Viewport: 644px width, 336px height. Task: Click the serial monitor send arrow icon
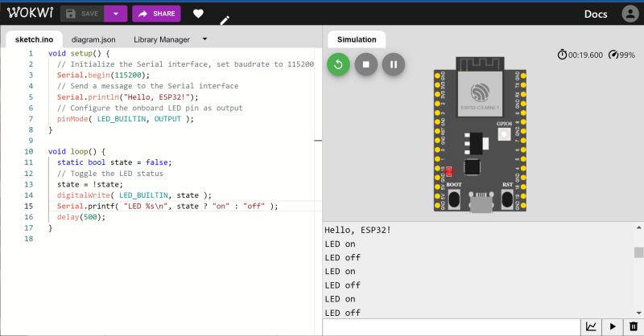[613, 327]
